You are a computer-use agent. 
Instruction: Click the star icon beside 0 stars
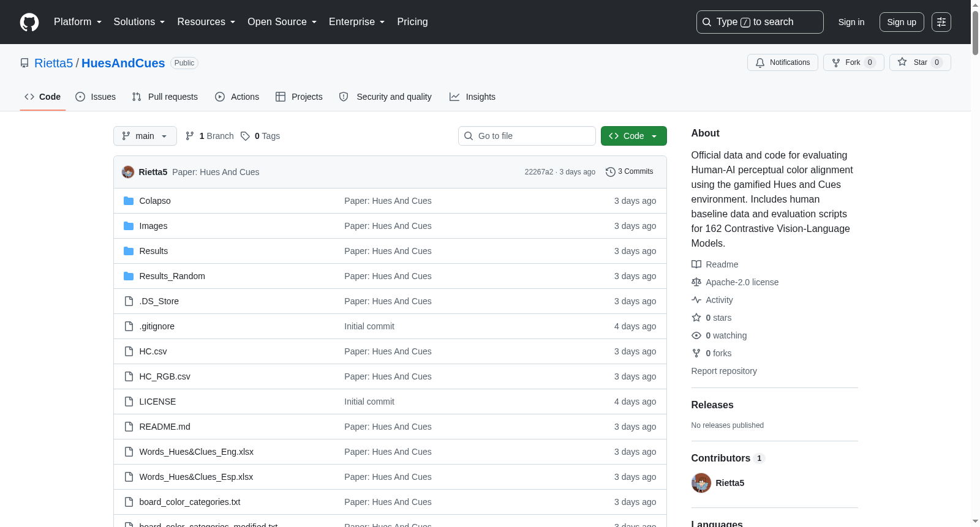tap(696, 318)
